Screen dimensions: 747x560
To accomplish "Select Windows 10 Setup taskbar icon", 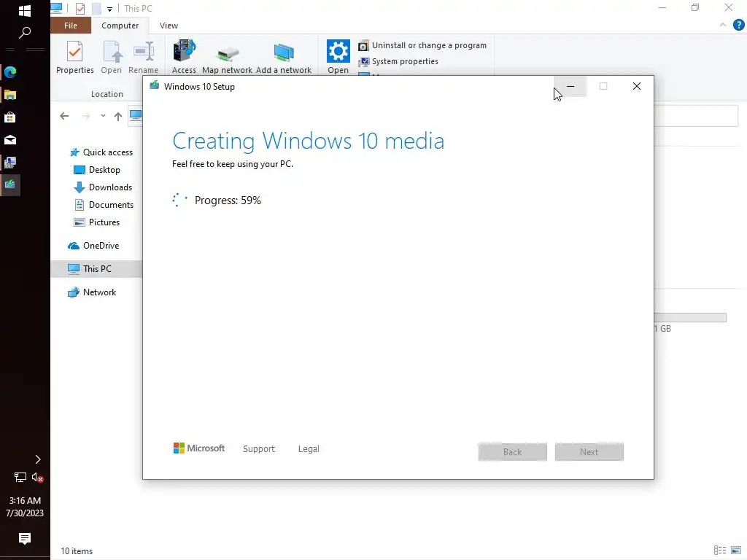I will pyautogui.click(x=10, y=184).
